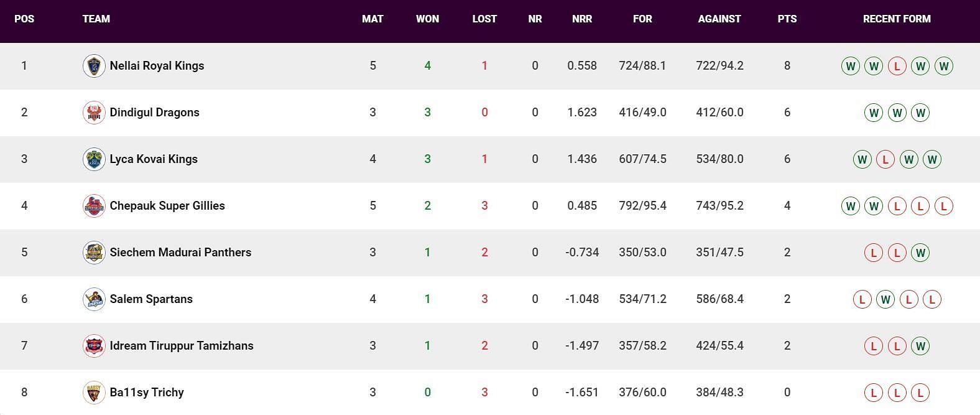Open the Ba11sy Trichy team name link
The image size is (980, 415).
pos(147,393)
